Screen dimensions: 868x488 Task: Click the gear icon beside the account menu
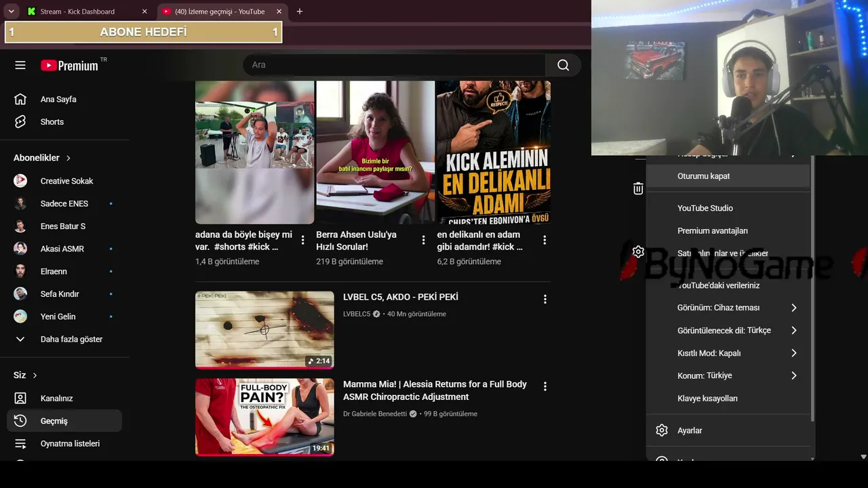pos(638,252)
